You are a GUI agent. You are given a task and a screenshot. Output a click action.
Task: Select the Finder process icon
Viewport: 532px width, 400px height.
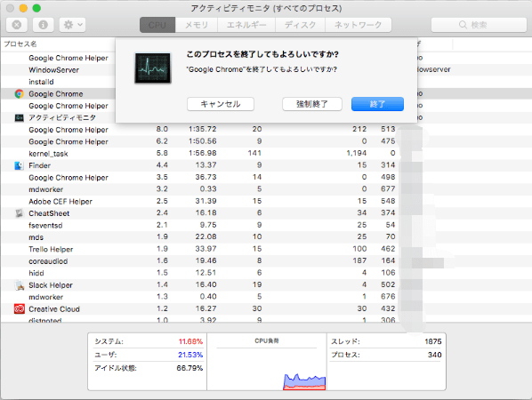pos(19,165)
